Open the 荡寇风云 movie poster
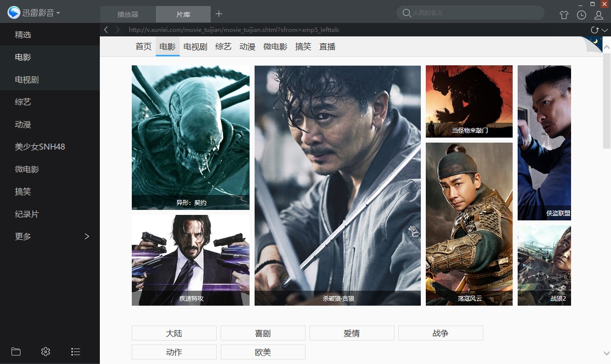This screenshot has width=611, height=364. pos(469,224)
